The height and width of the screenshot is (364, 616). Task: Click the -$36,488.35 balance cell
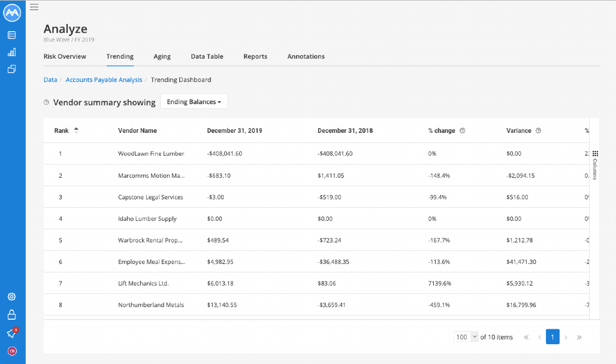334,262
